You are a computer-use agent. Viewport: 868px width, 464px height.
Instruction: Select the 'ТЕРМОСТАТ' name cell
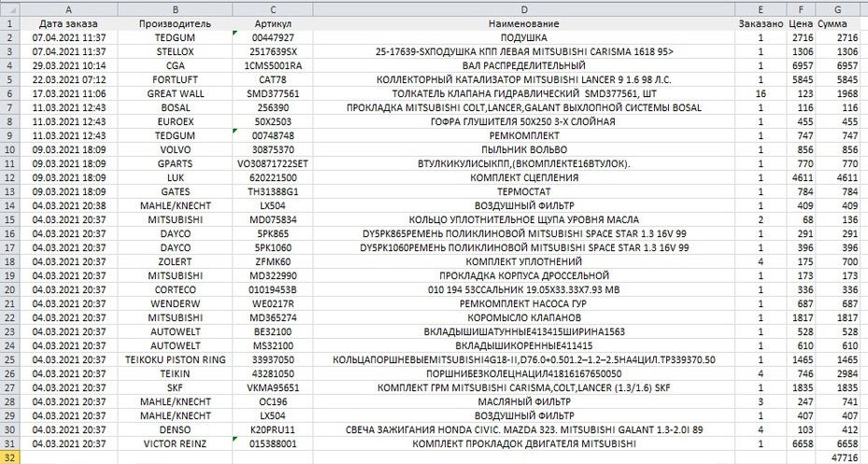pyautogui.click(x=524, y=192)
